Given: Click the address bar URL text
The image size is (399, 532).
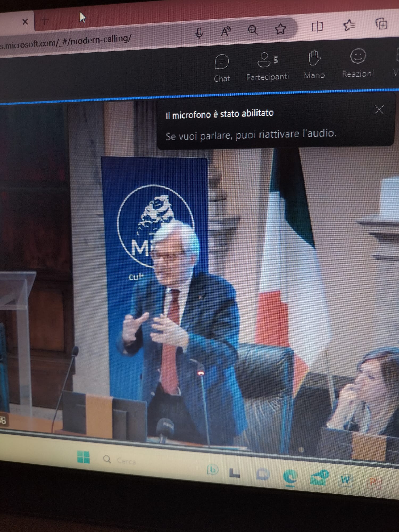Looking at the screenshot, I should point(66,42).
